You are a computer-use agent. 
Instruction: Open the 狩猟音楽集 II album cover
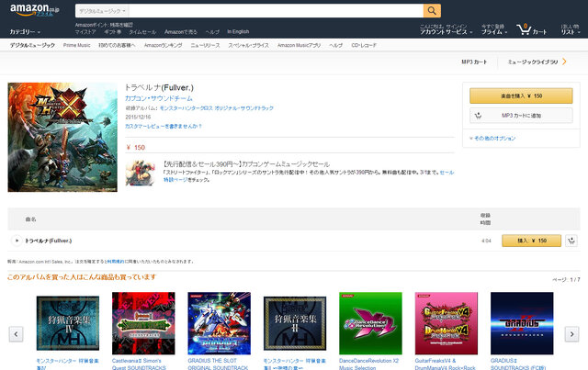[x=295, y=323]
